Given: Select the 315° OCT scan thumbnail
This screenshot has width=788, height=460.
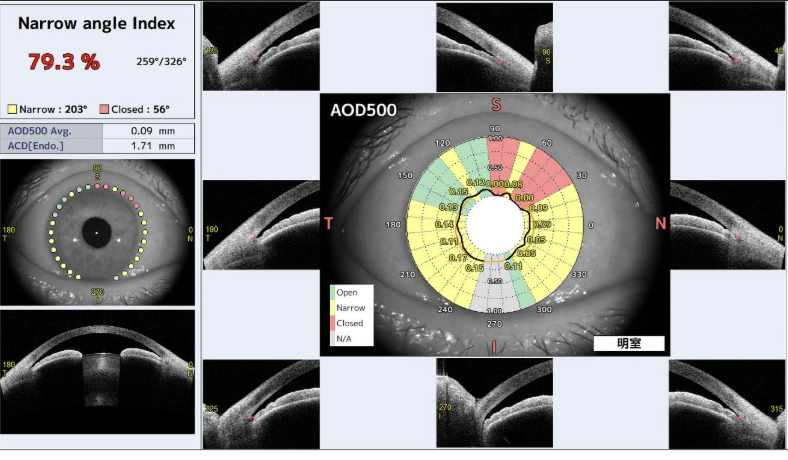Looking at the screenshot, I should 726,404.
